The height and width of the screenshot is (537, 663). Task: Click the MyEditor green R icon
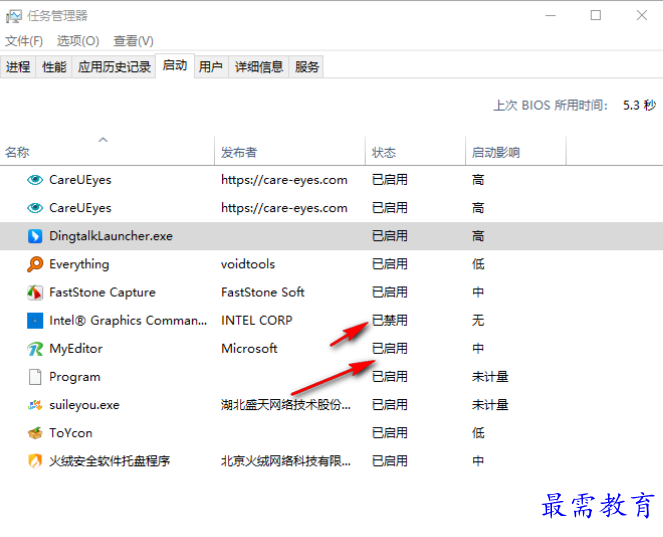click(35, 349)
